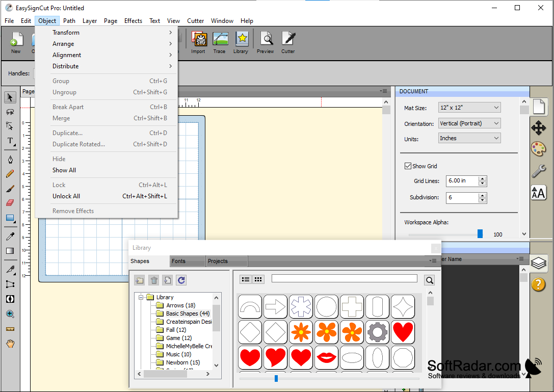Select the Brush tool
Image resolution: width=554 pixels, height=392 pixels.
pos(10,189)
